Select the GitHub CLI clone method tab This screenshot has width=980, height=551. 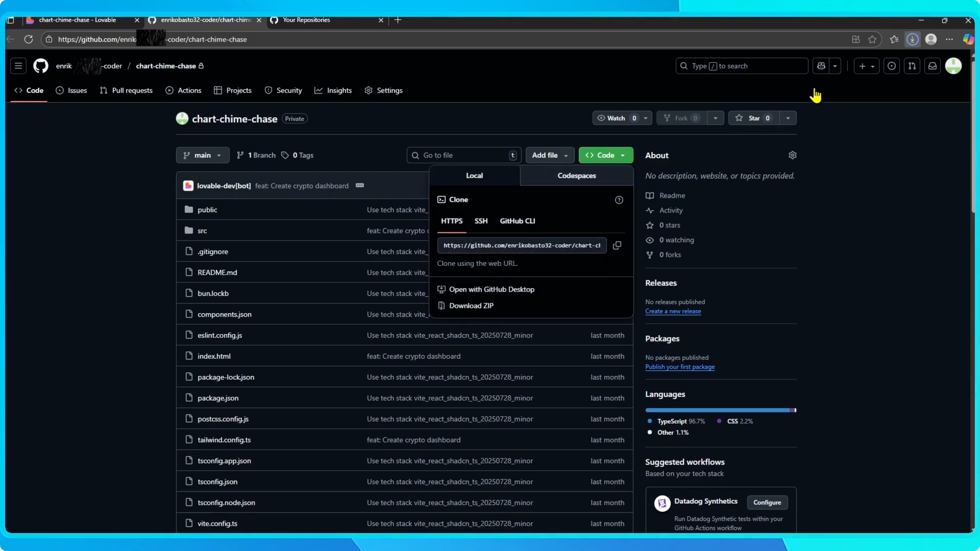pos(517,221)
